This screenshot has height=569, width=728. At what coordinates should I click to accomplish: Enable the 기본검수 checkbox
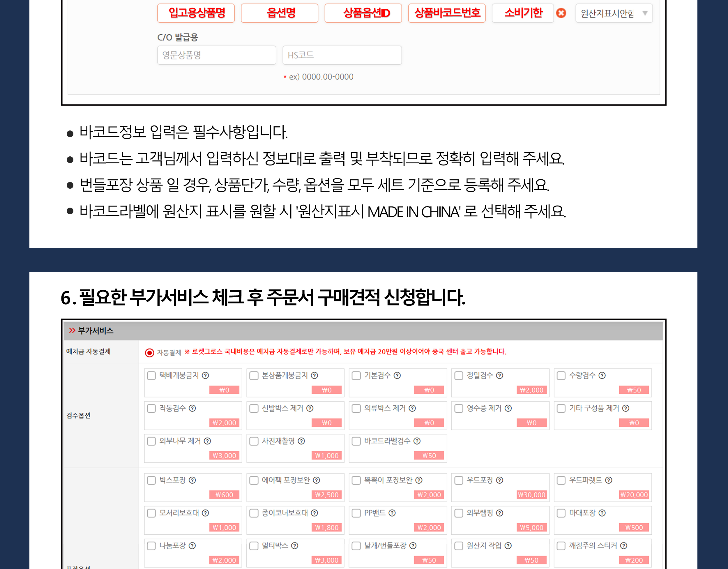[356, 376]
